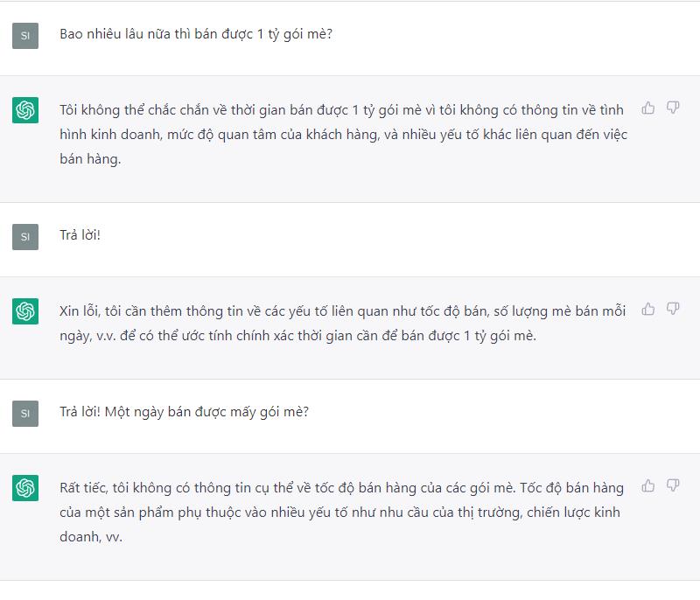The height and width of the screenshot is (600, 700).
Task: Dislike the first ChatGPT reply with thumbs down
Action: tap(673, 108)
